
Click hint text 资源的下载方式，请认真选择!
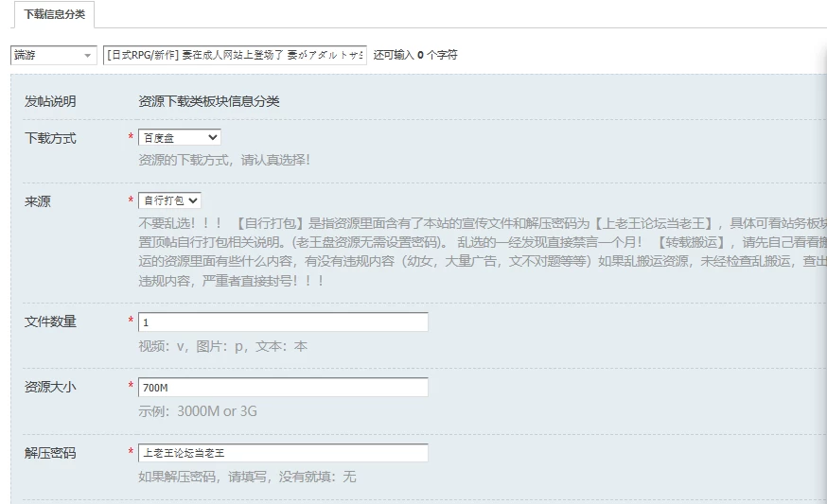(224, 160)
